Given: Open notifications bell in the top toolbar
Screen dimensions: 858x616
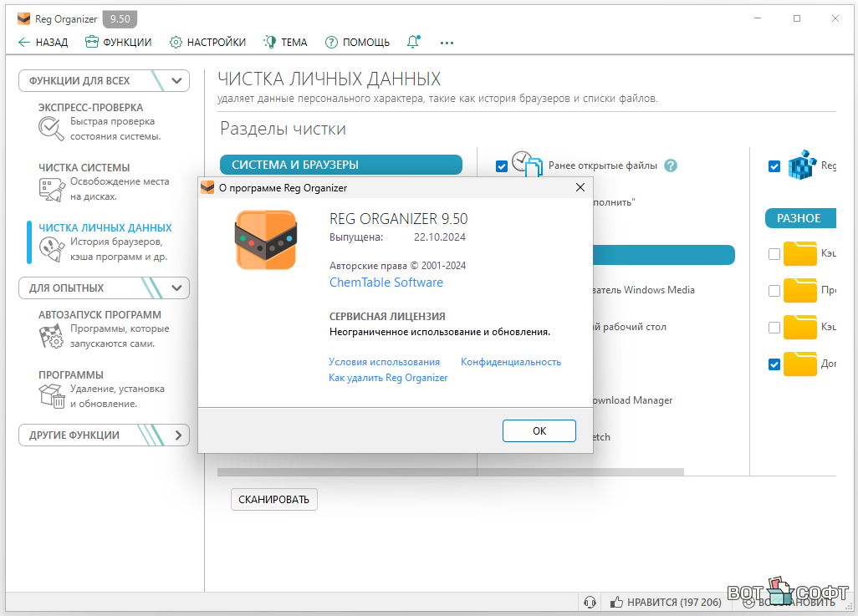Looking at the screenshot, I should (413, 42).
